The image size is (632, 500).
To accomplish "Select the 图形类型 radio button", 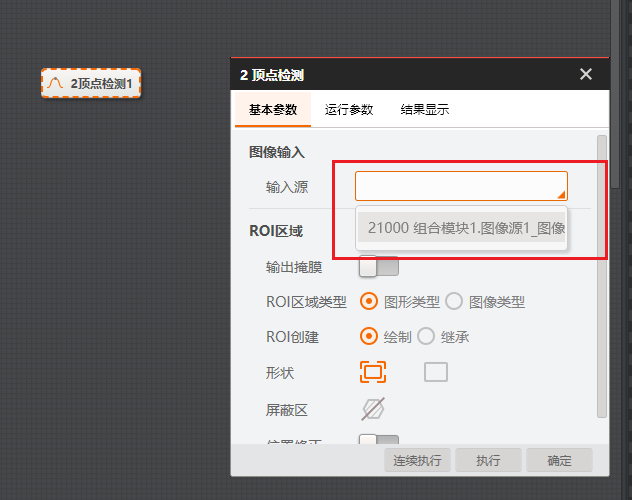I will click(368, 301).
